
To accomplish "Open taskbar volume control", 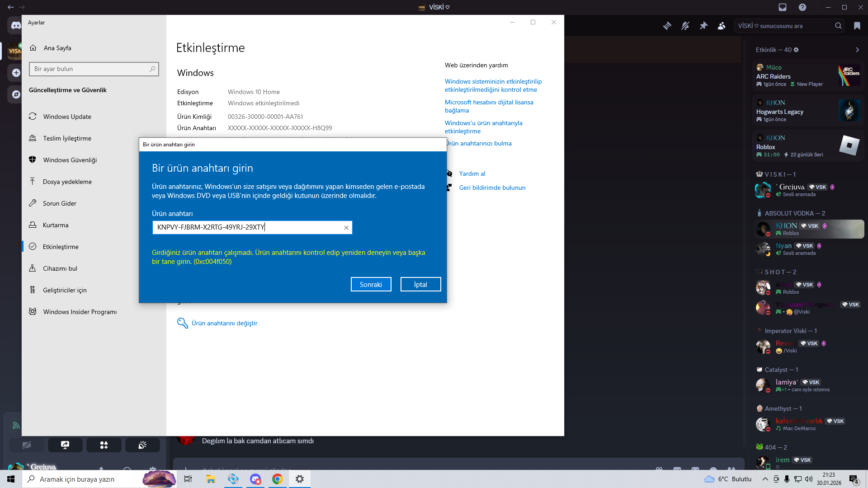I will 809,479.
